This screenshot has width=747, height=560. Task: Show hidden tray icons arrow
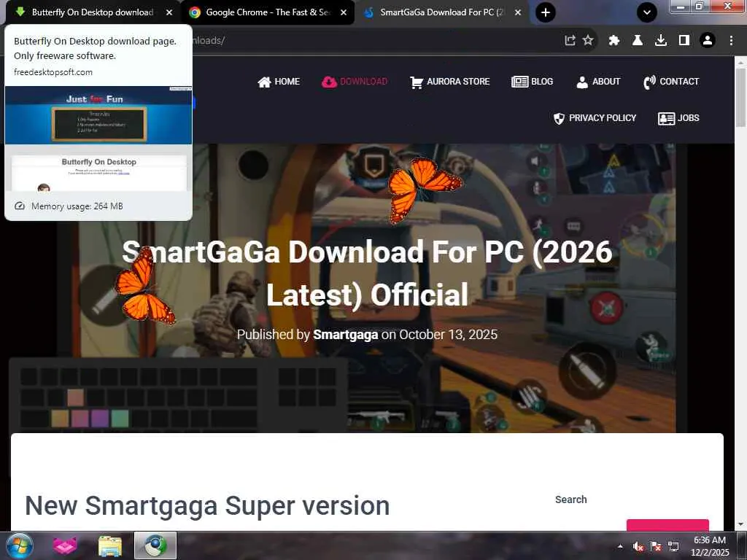[x=620, y=546]
